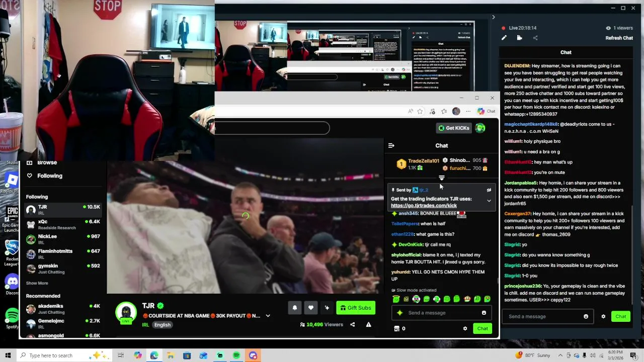
Task: Open the Browse sidebar item
Action: click(47, 163)
